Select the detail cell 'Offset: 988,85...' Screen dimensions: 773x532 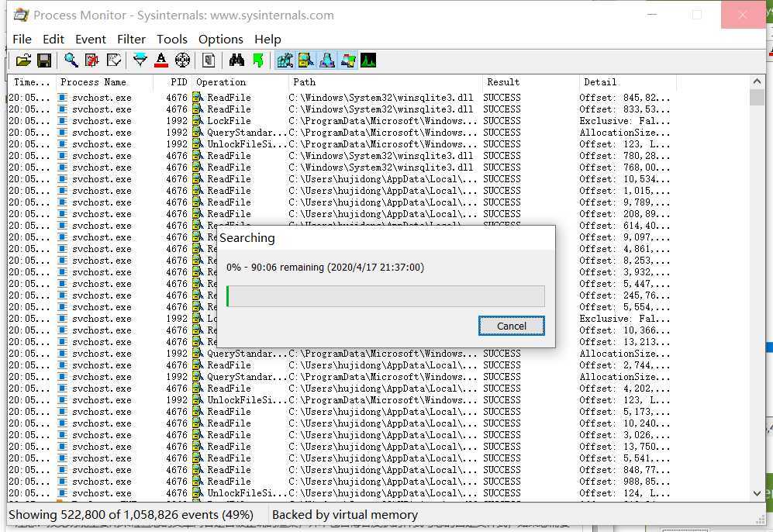tap(625, 482)
